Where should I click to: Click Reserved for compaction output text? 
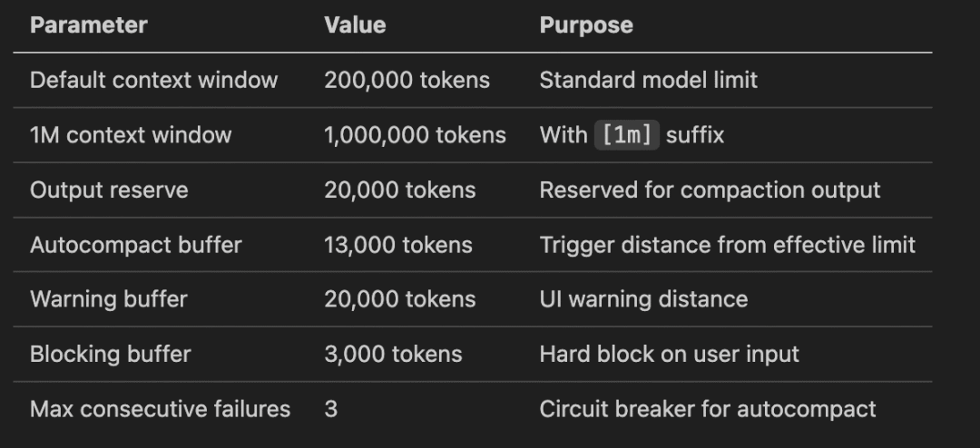coord(710,190)
